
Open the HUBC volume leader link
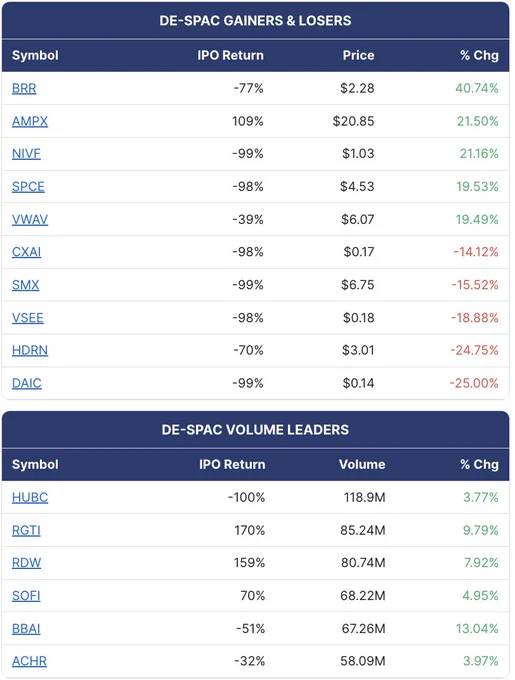pos(29,497)
